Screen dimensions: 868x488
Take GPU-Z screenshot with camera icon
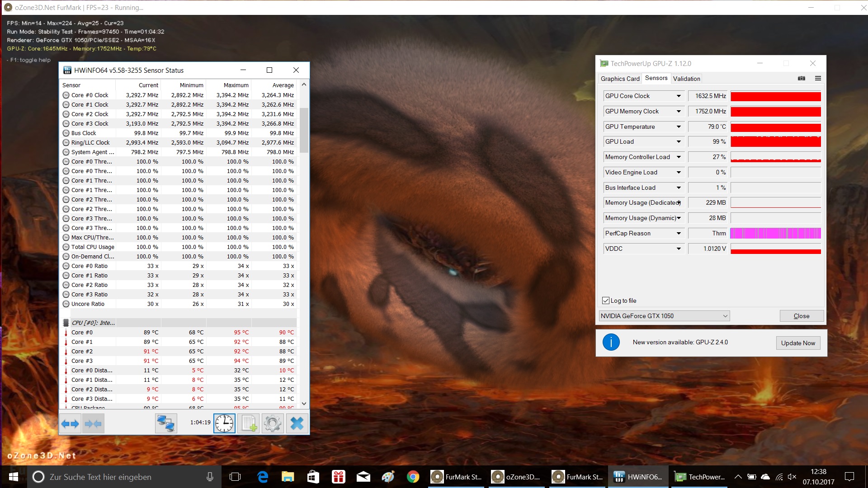click(x=802, y=78)
